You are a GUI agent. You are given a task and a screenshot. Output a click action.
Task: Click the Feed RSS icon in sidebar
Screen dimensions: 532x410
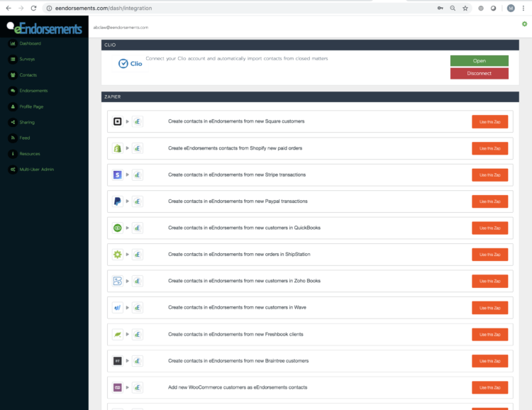(x=13, y=138)
